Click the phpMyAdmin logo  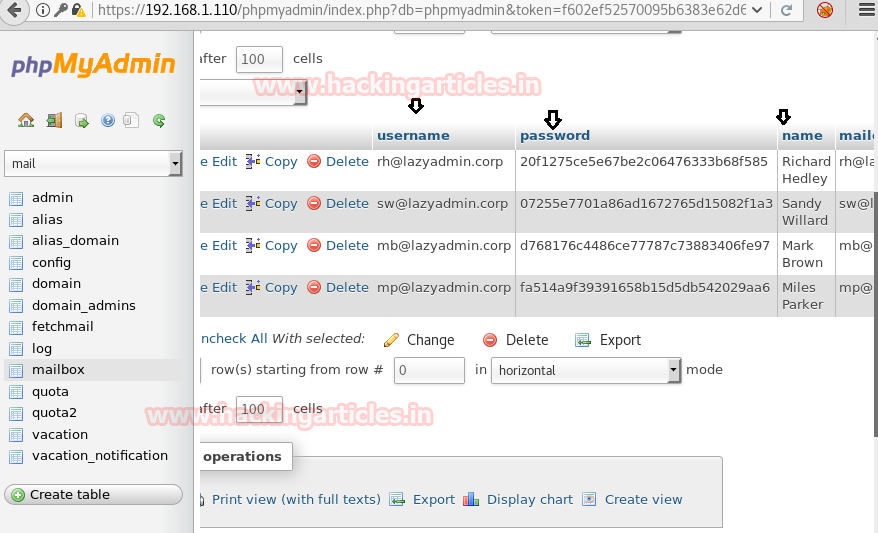pyautogui.click(x=94, y=64)
